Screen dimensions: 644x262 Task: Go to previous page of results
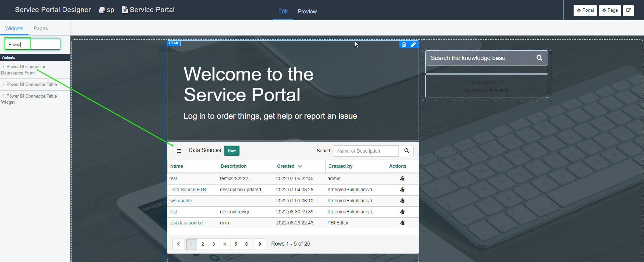pyautogui.click(x=178, y=244)
